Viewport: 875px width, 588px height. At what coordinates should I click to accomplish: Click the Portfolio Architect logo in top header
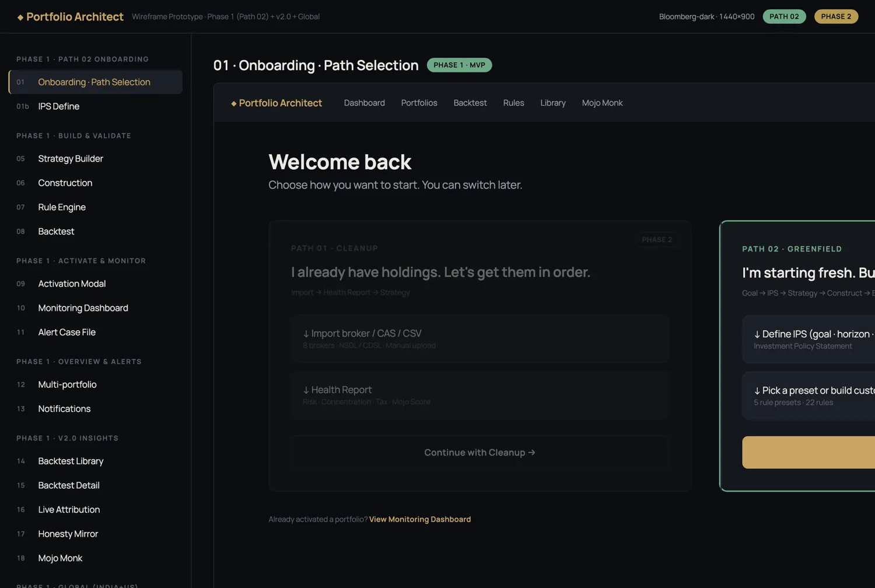point(70,16)
